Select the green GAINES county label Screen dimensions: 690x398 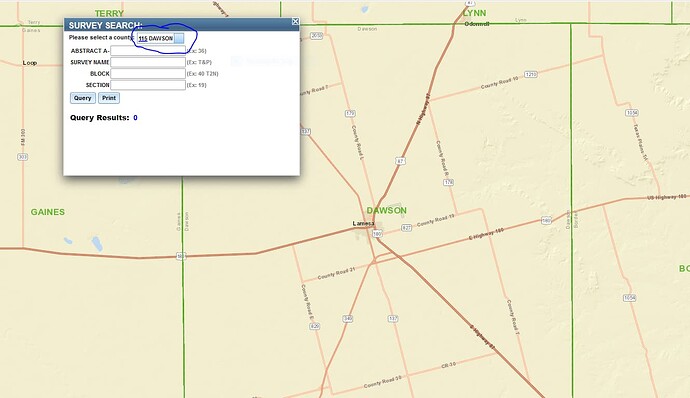point(48,212)
